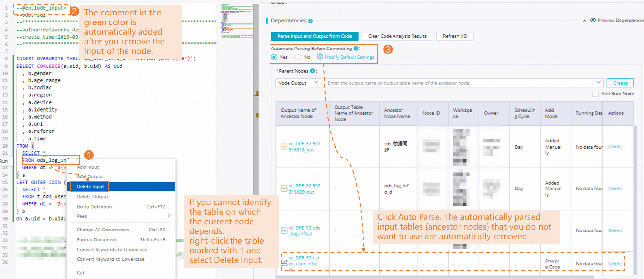The image size is (644, 279).
Task: Check the Add Root Node checkbox
Action: (595, 94)
